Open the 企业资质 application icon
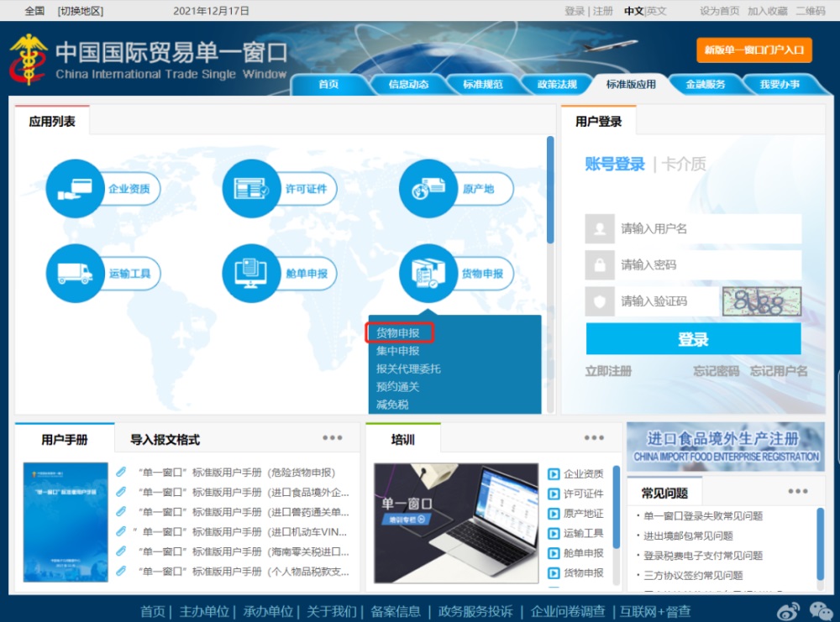The image size is (840, 622). point(75,188)
